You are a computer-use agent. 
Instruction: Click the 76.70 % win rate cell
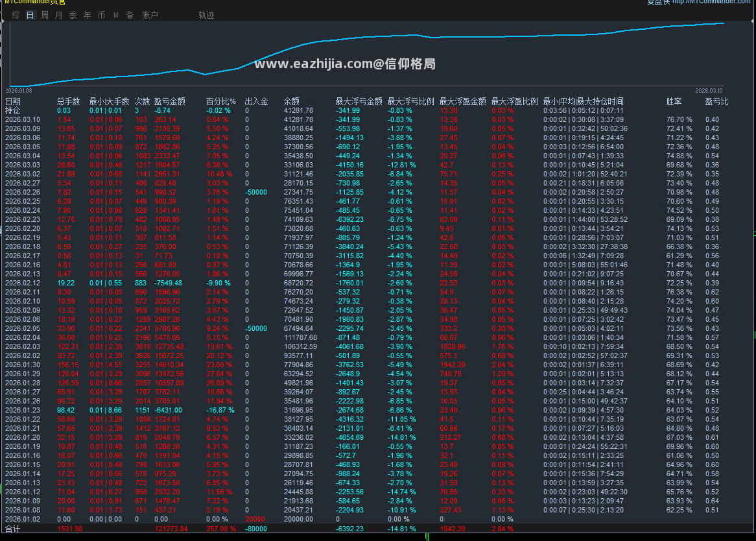point(679,119)
